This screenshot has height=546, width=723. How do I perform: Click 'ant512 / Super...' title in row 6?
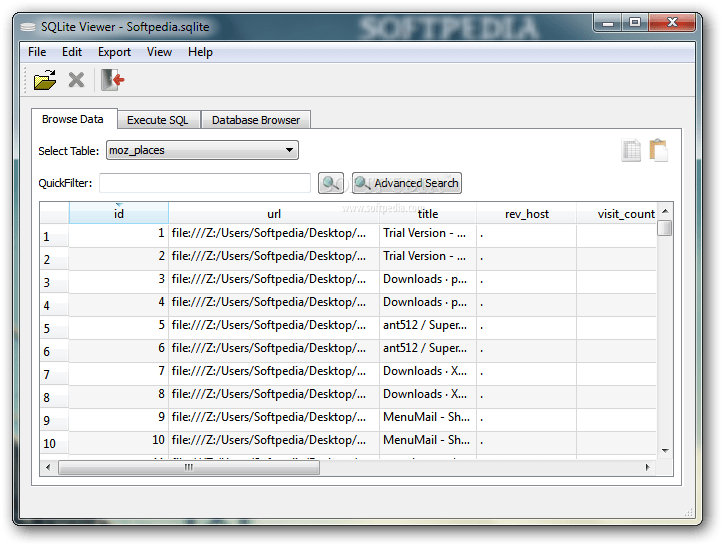(x=428, y=349)
